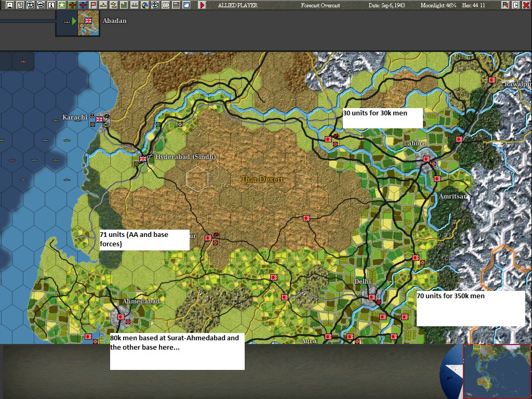Click the 'C' icon at top right
The width and height of the screenshot is (532, 399).
(x=516, y=5)
